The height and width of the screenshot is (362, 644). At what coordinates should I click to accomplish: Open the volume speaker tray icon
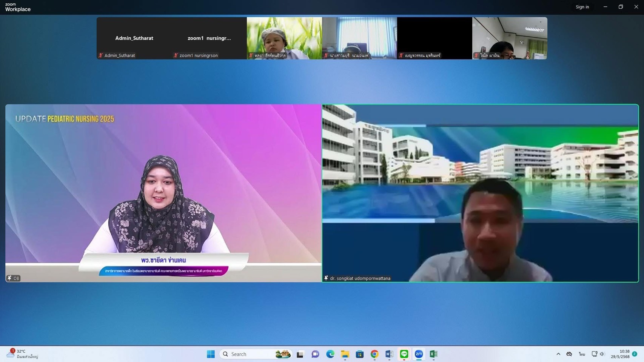[602, 354]
